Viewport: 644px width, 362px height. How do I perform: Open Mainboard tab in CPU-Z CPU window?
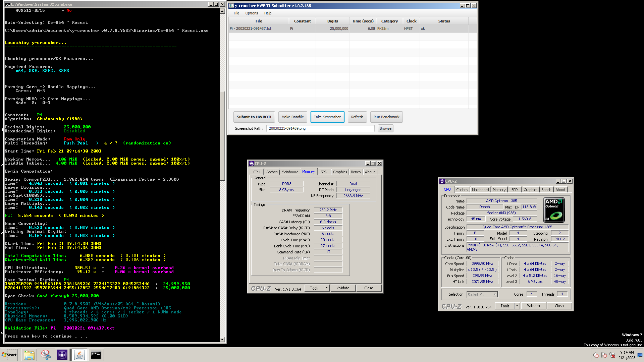tap(480, 190)
